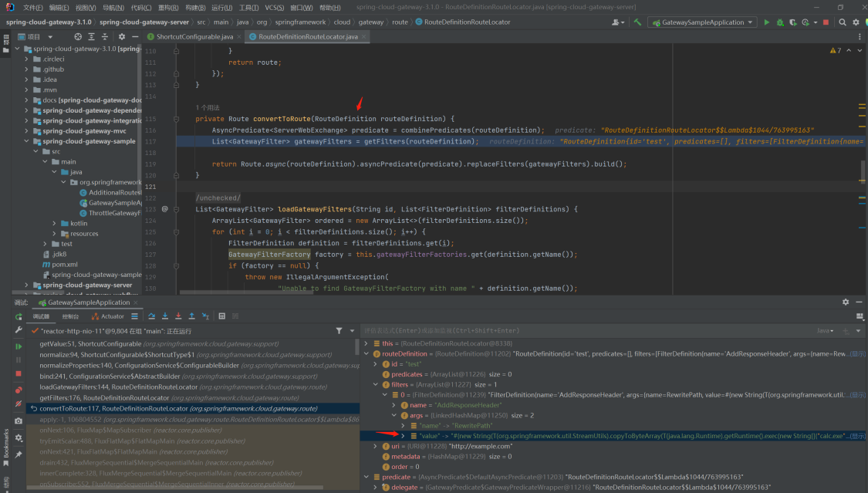Click Run to Cursor debugger icon

point(205,316)
